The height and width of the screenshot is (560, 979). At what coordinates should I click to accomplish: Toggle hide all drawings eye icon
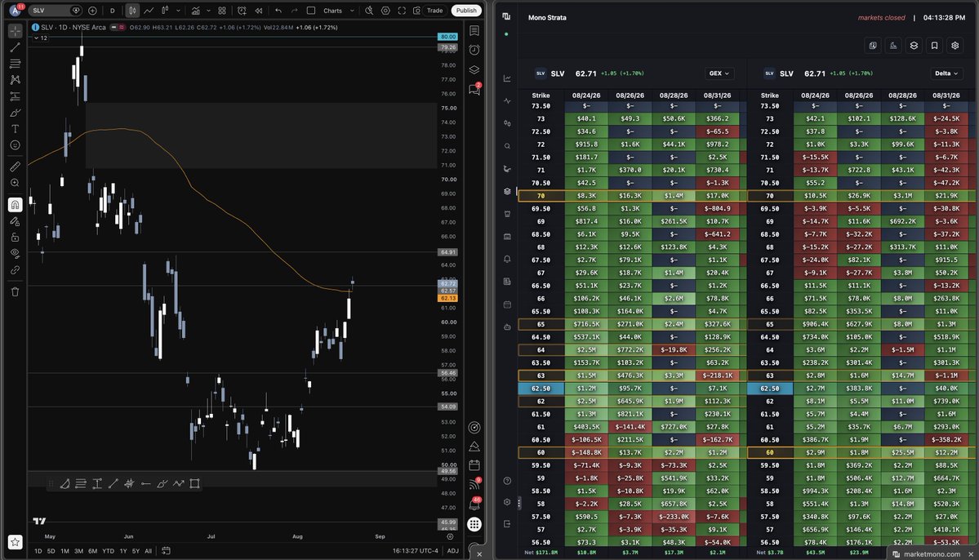tap(15, 253)
